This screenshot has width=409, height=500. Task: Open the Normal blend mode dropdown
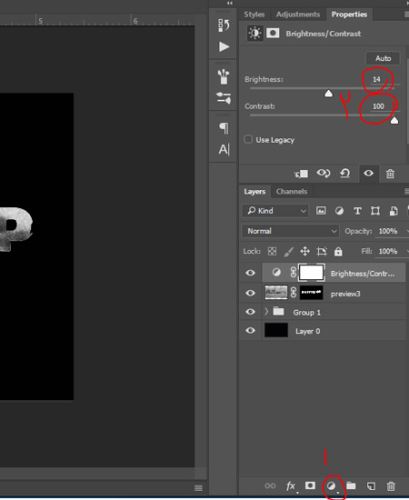coord(290,231)
